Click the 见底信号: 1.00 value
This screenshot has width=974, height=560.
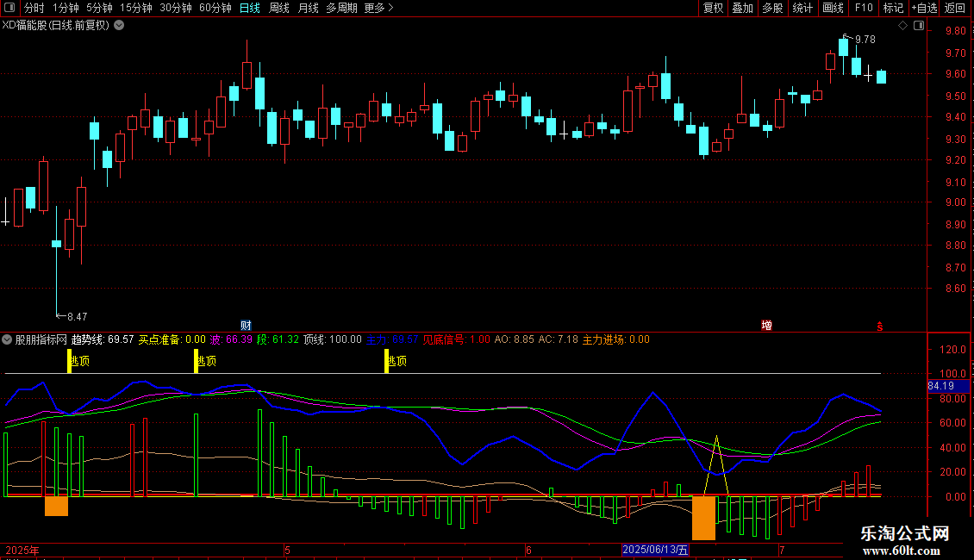pos(457,339)
